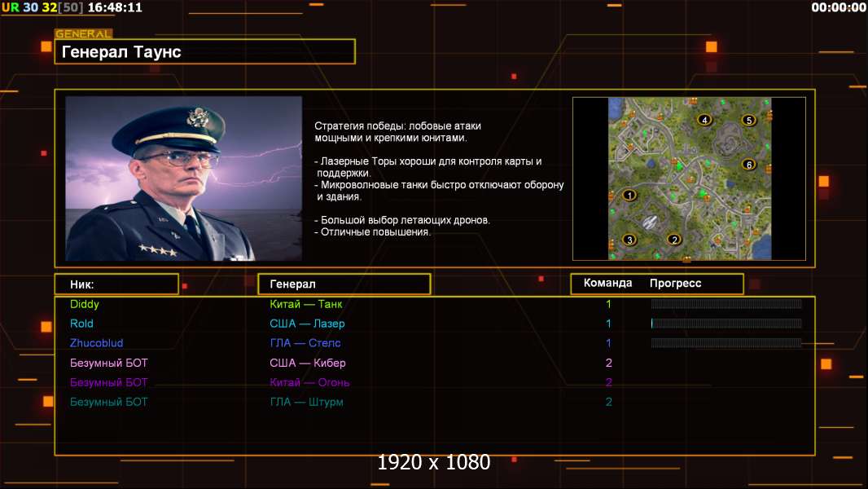Select the Безумный БОТ with США — Кибер
This screenshot has height=489, width=868.
108,363
